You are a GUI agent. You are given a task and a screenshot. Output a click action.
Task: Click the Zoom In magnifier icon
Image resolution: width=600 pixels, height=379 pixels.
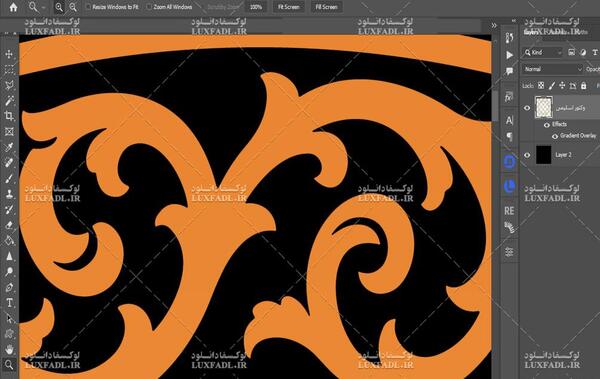pos(59,7)
